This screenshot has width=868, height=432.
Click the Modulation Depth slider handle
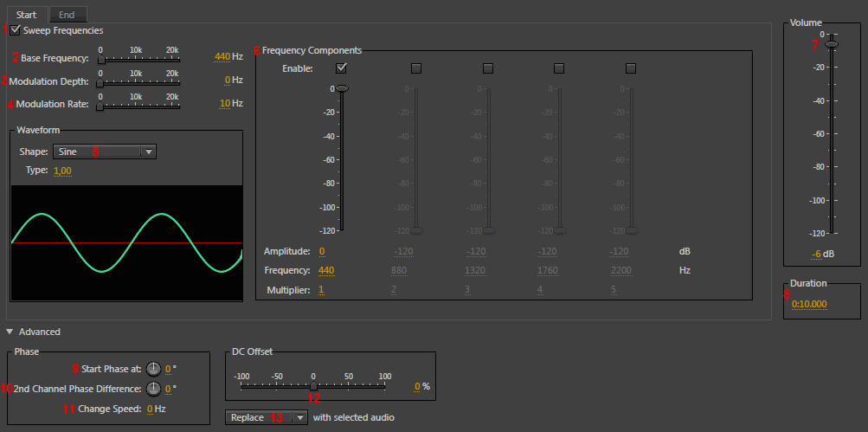tap(100, 83)
